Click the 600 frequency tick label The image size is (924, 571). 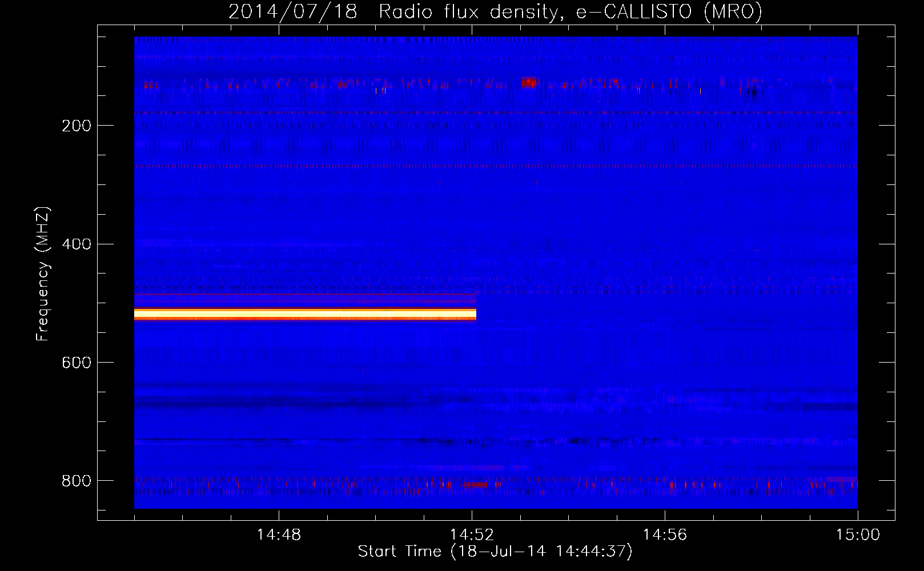(77, 363)
